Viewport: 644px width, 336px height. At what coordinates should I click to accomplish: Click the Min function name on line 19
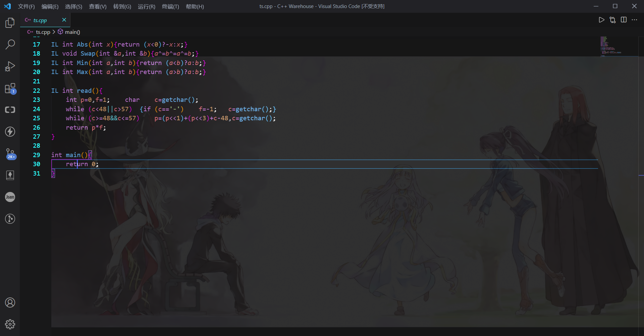pyautogui.click(x=82, y=63)
